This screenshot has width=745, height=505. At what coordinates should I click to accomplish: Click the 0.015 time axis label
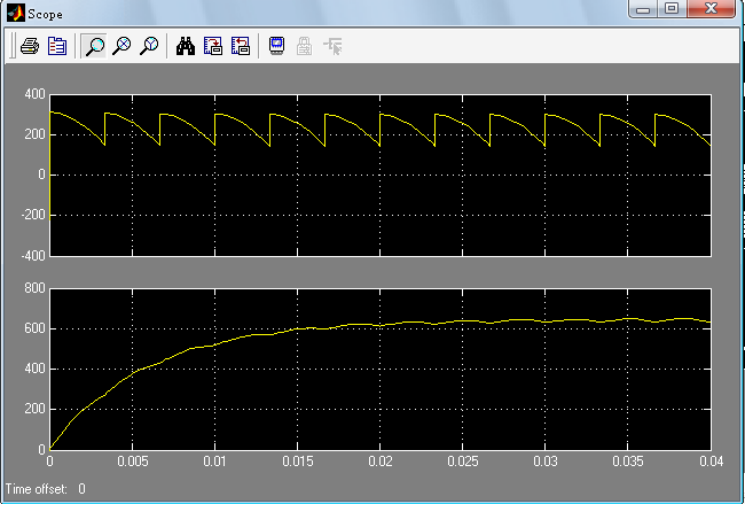[298, 461]
